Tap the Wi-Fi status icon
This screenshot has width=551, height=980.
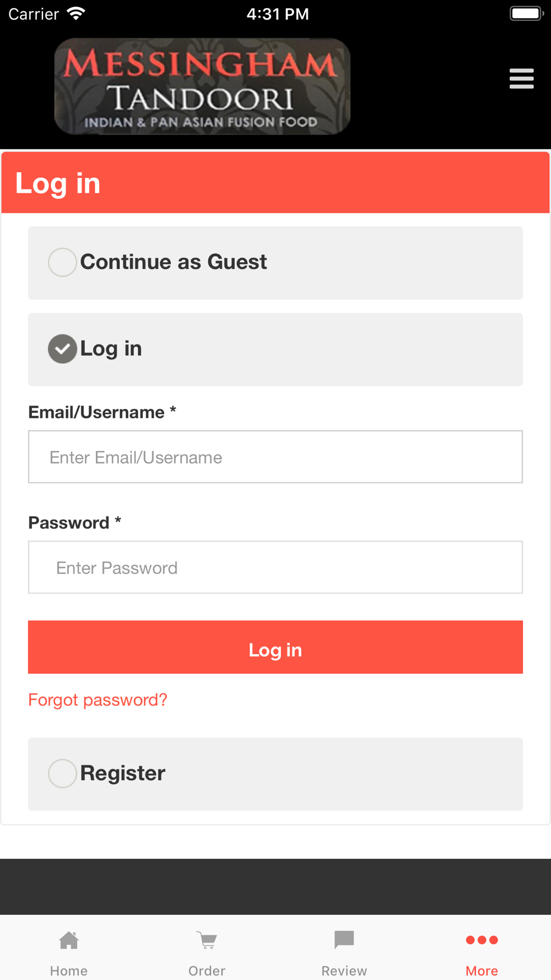(76, 14)
